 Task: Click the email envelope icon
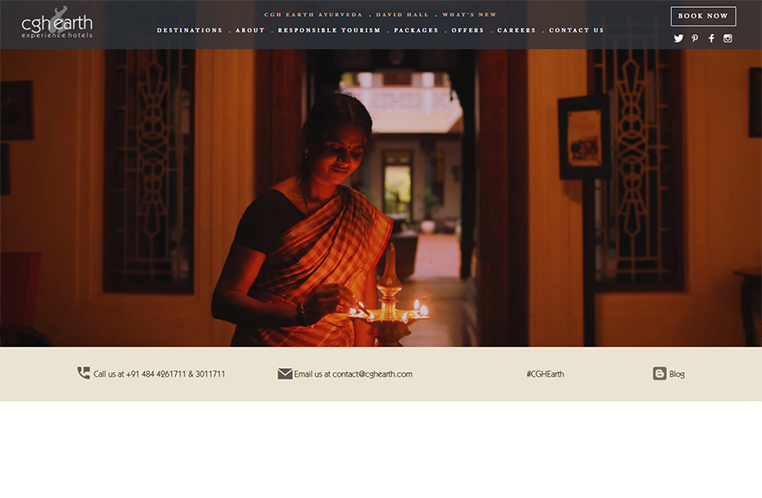(285, 374)
